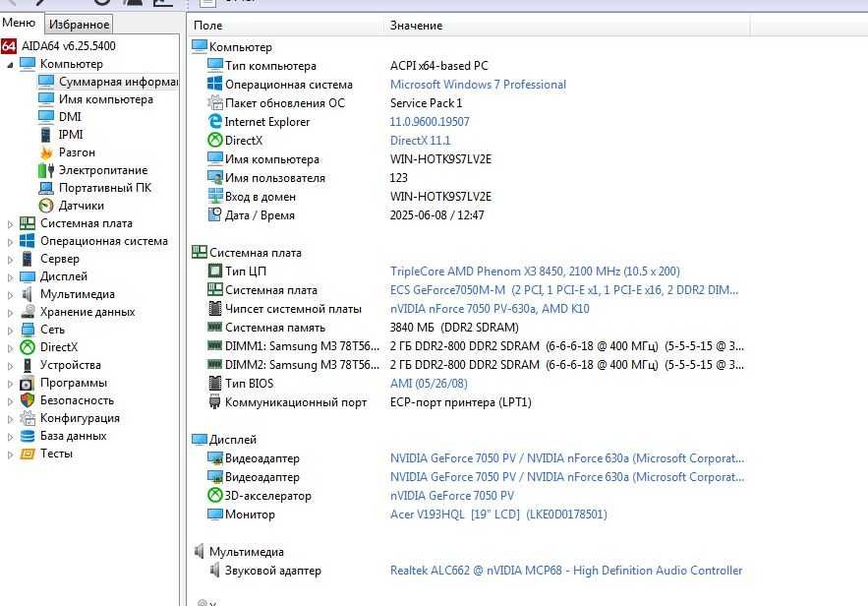Open the nVIDIA nForce 7050 PV-630a chipset link
Screen dimensions: 868x606
(490, 309)
